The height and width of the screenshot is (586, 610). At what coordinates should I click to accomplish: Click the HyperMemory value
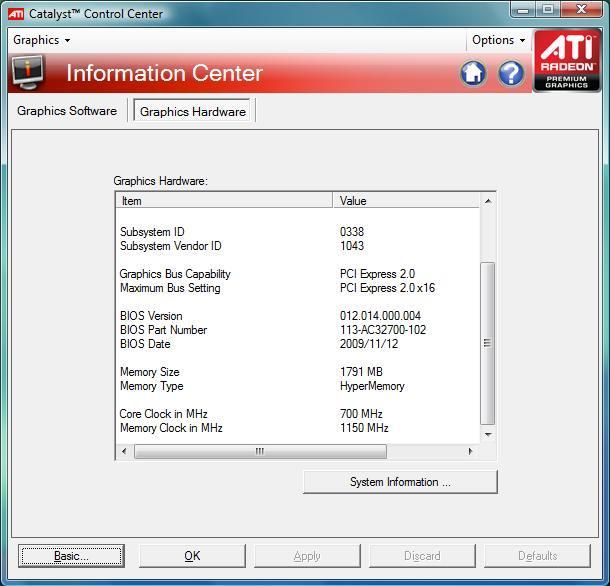click(x=372, y=386)
